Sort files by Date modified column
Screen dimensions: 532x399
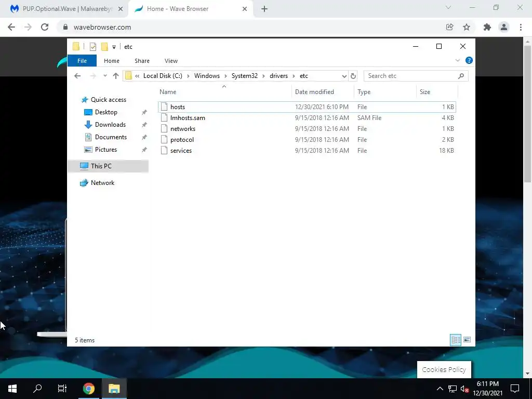click(322, 92)
